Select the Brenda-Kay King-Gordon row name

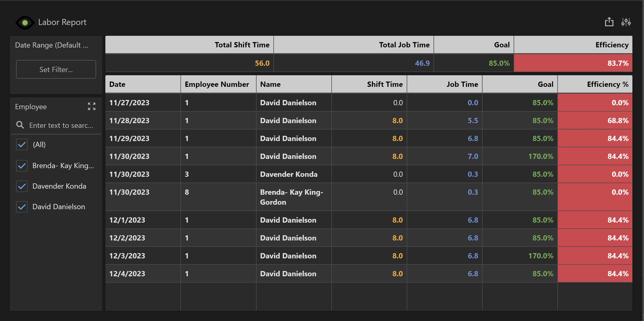pos(291,197)
